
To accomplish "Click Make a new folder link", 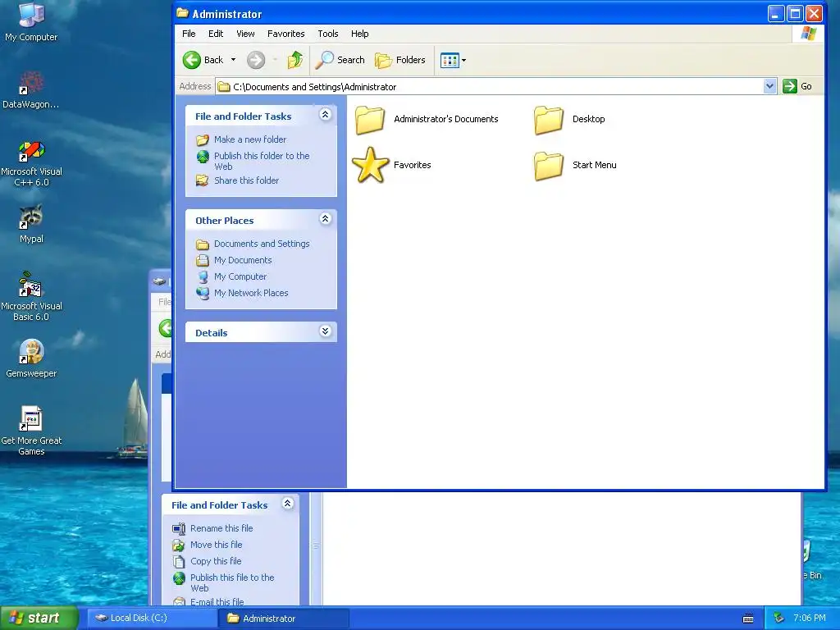I will pos(250,139).
